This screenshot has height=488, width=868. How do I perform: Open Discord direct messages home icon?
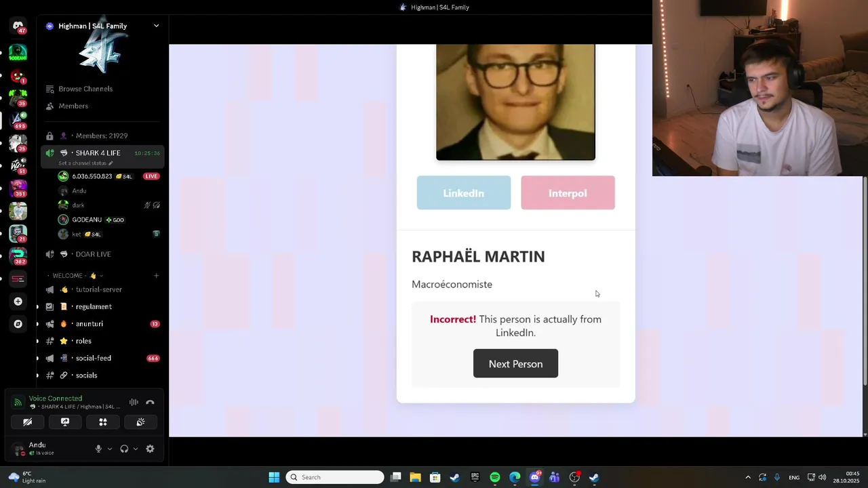[x=18, y=26]
